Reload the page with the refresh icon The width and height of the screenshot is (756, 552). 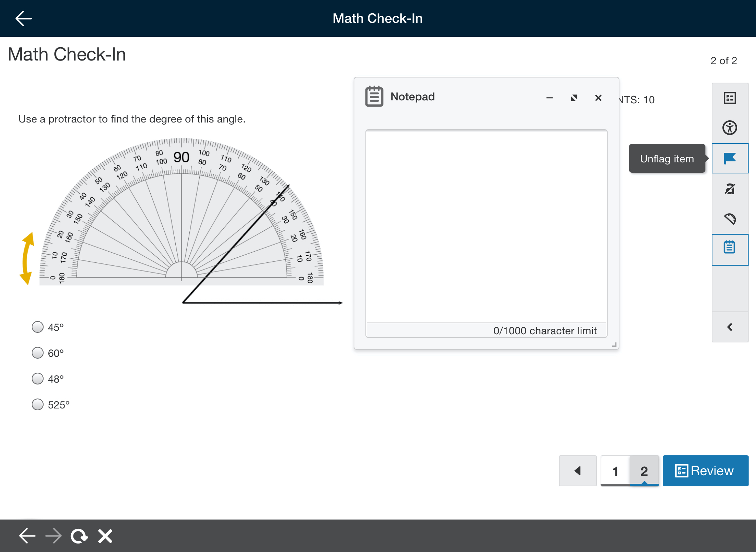[x=79, y=536]
